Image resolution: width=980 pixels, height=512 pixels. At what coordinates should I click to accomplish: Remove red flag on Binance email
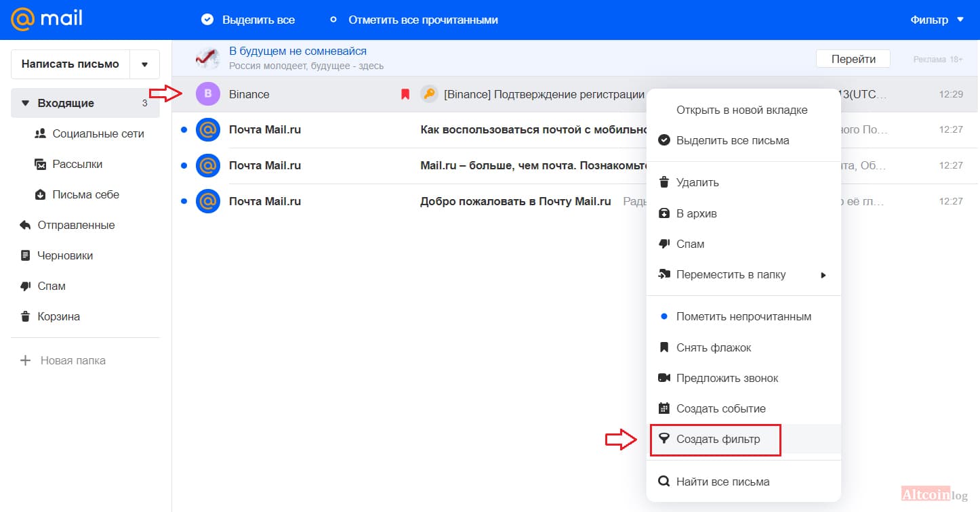click(x=405, y=94)
